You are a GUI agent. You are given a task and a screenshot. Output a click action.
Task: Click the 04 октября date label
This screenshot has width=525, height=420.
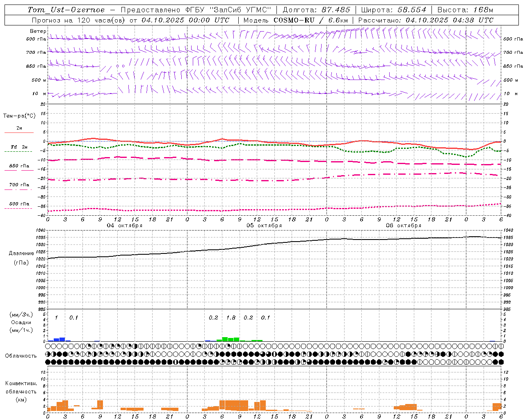point(125,226)
